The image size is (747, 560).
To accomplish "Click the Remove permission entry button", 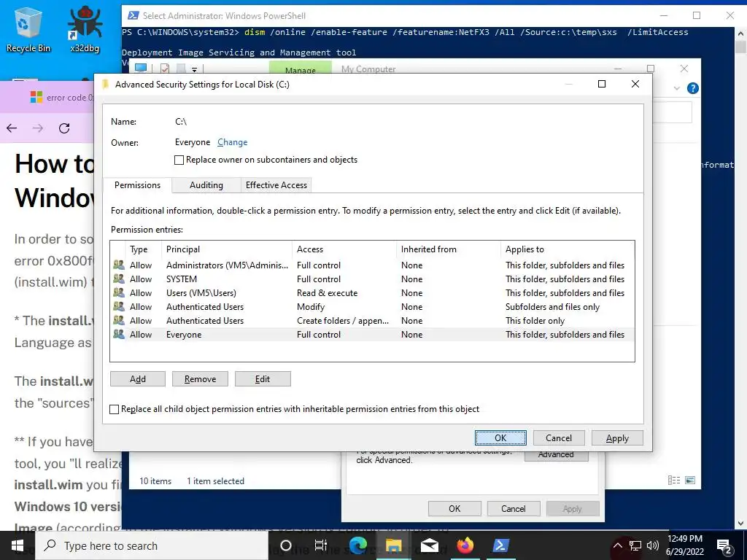I will click(x=200, y=379).
